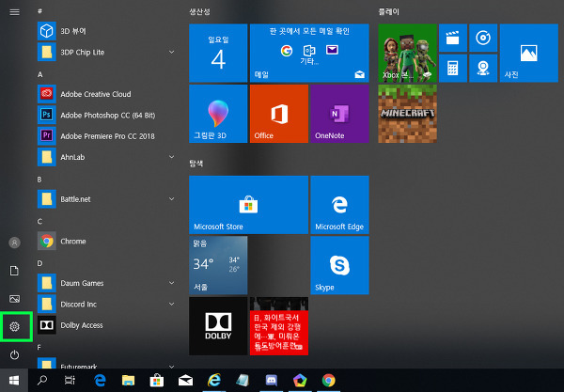Open Internet Explorer from the taskbar
The image size is (564, 392).
coord(214,380)
